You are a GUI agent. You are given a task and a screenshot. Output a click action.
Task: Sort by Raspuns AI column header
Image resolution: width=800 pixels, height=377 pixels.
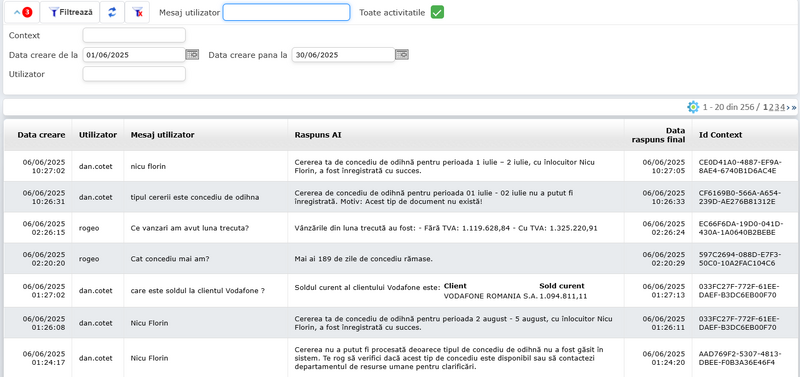(318, 135)
